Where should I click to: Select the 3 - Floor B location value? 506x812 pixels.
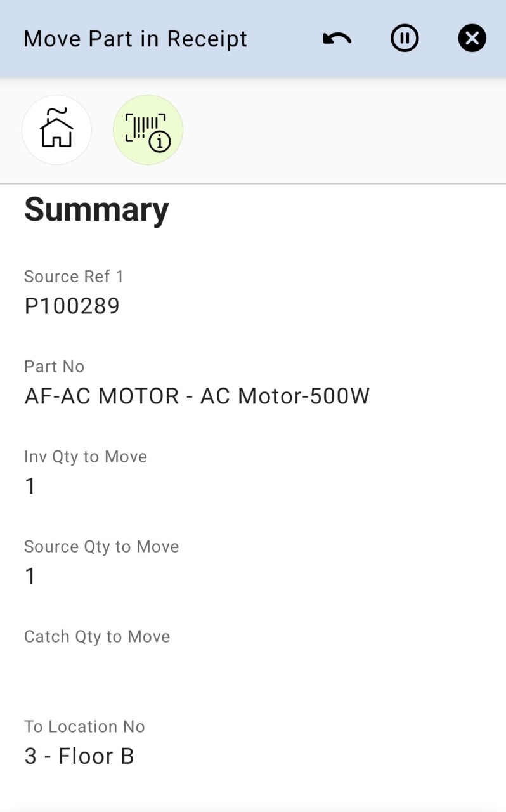79,756
